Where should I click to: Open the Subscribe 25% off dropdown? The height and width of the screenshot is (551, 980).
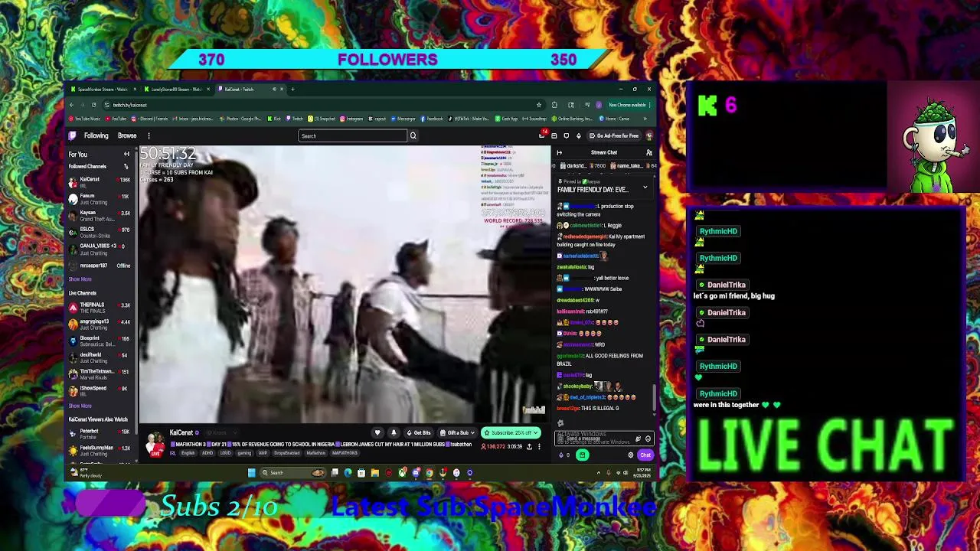pos(511,433)
